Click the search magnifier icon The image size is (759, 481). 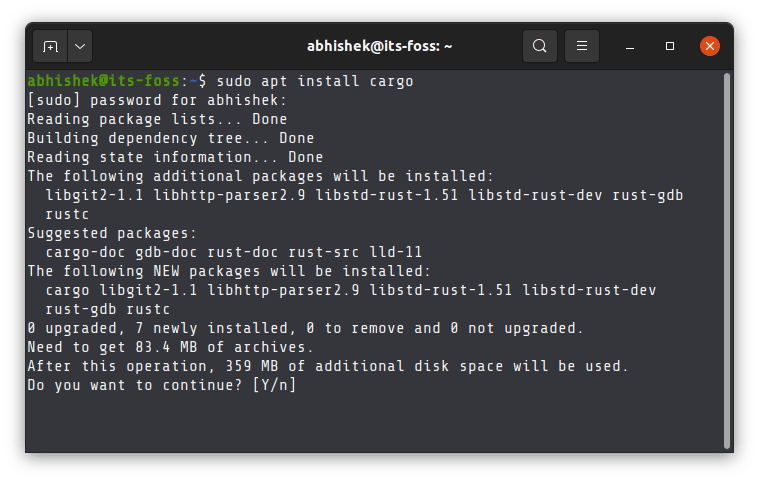click(x=539, y=46)
